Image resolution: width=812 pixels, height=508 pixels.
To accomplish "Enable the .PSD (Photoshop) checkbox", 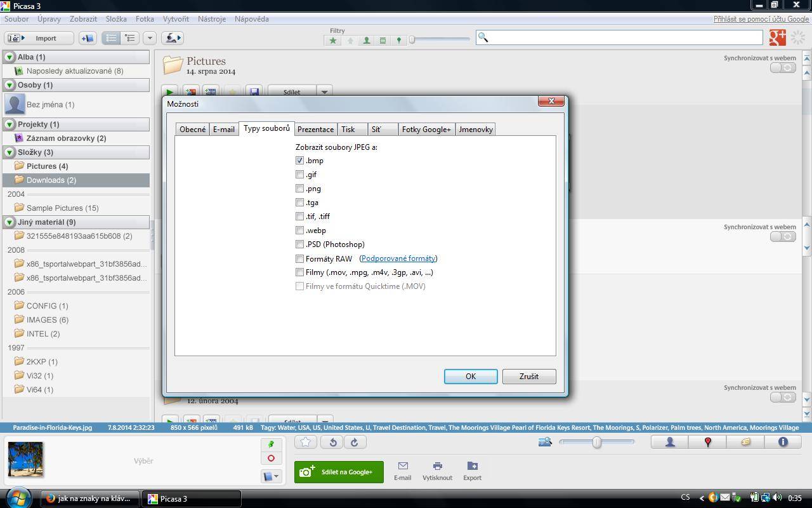I will coord(299,244).
